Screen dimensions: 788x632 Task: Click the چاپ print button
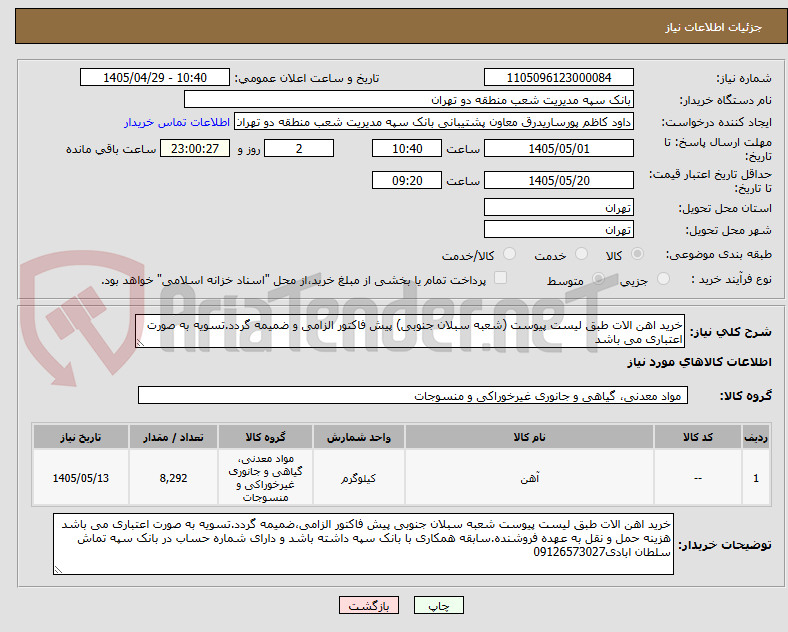click(x=439, y=605)
